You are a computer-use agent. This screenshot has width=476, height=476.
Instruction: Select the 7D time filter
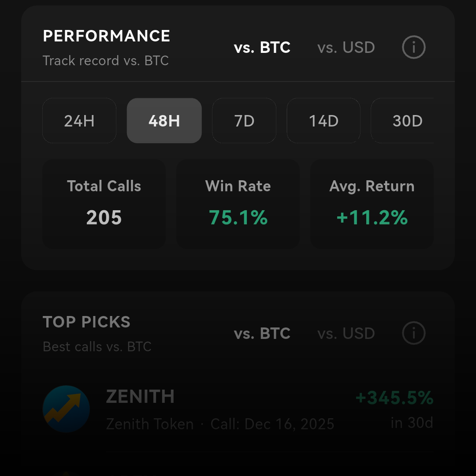pyautogui.click(x=244, y=121)
